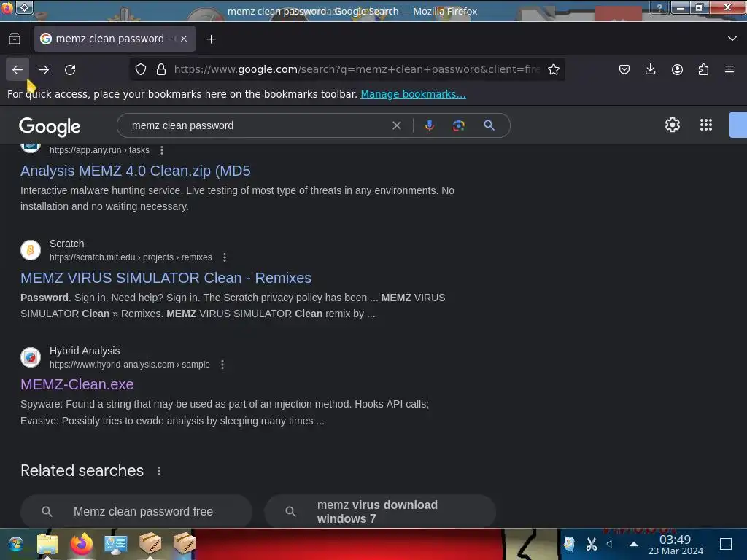Open MEMZ VIRUS SIMULATOR Clean Remixes result
This screenshot has height=560, width=747.
click(x=166, y=278)
